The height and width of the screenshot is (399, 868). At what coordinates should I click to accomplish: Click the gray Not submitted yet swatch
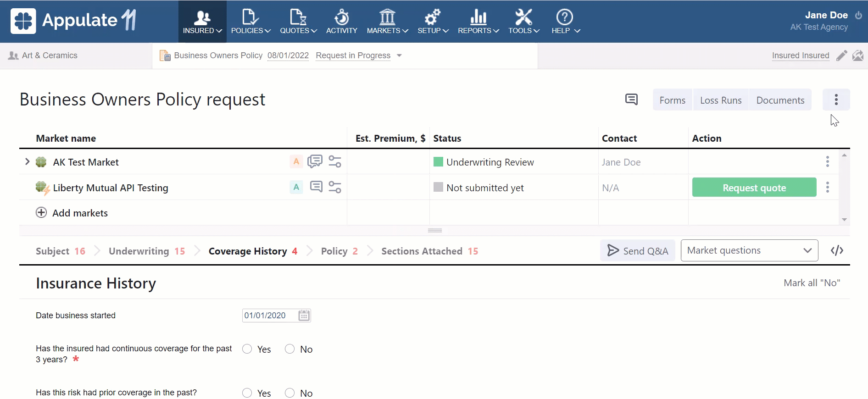(x=438, y=187)
